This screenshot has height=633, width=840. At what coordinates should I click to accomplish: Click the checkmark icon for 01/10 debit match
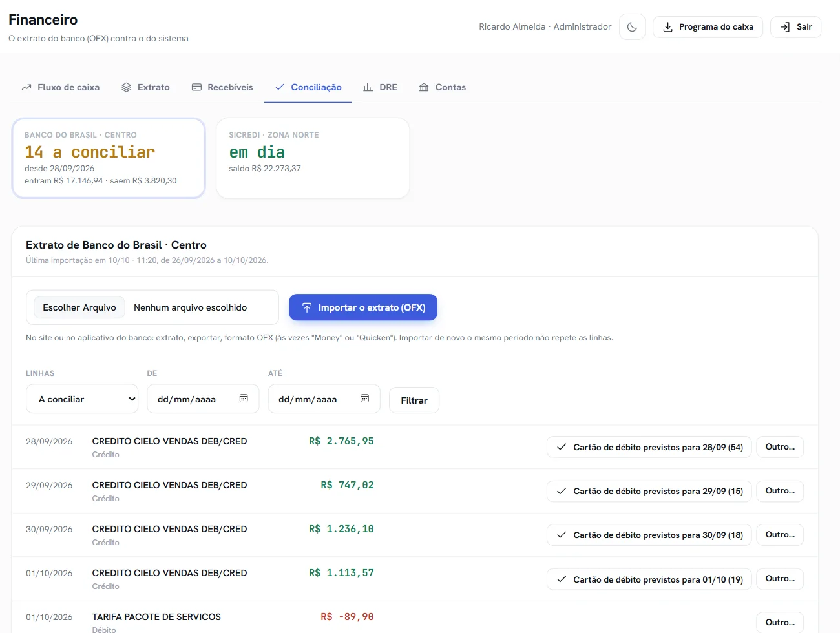(x=562, y=579)
